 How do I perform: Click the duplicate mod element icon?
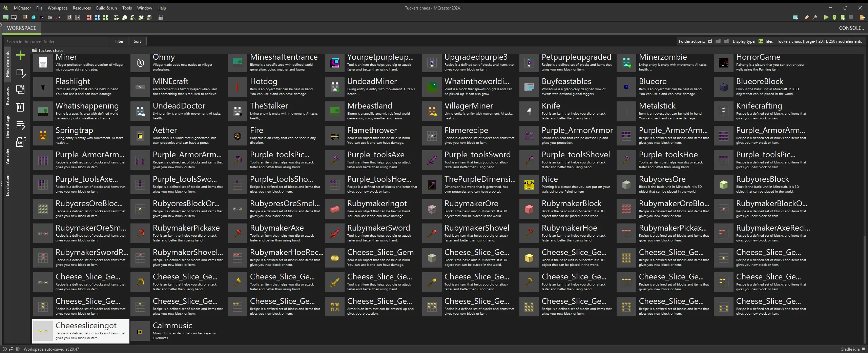coord(21,90)
